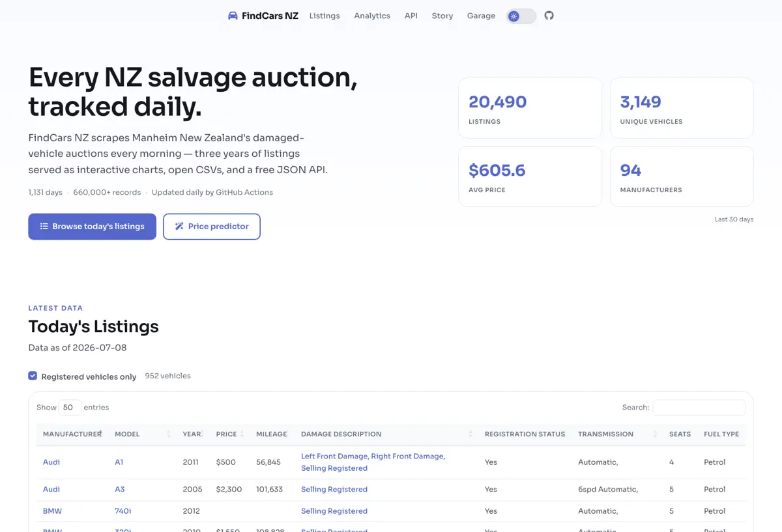The width and height of the screenshot is (782, 532).
Task: Open the BMW 740i manufacturer link
Action: pyautogui.click(x=52, y=511)
